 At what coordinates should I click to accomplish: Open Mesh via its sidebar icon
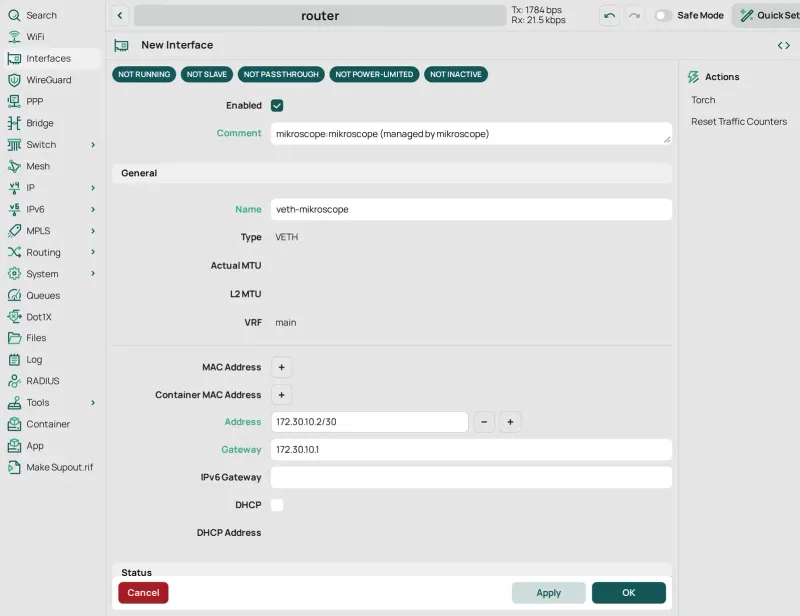(x=14, y=166)
